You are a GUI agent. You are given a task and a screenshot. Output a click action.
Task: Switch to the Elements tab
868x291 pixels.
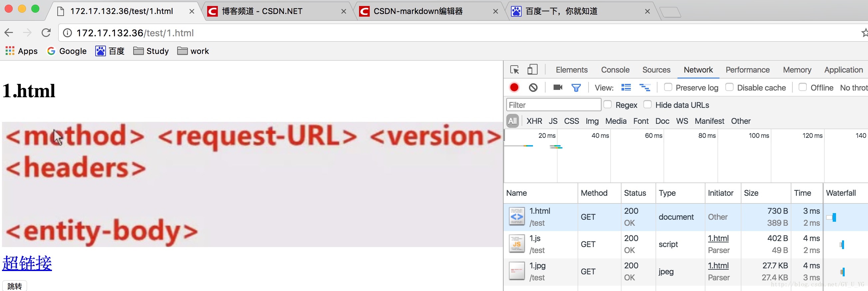pos(572,70)
